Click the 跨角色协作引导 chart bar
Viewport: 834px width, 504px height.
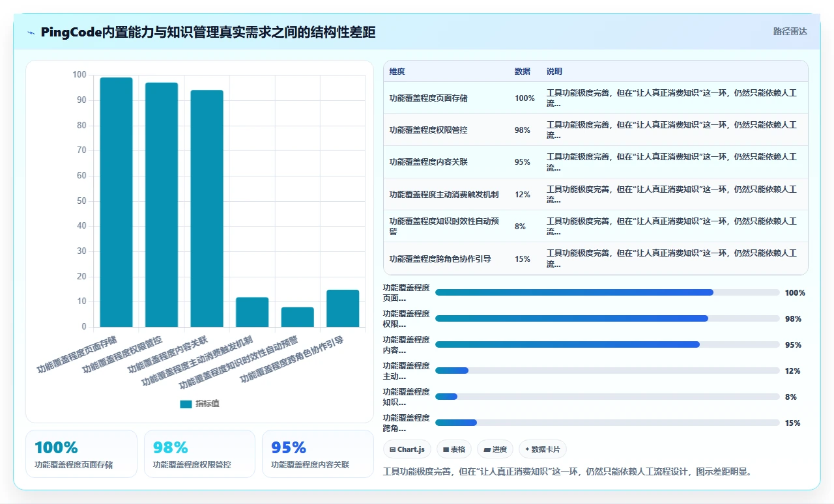(343, 308)
